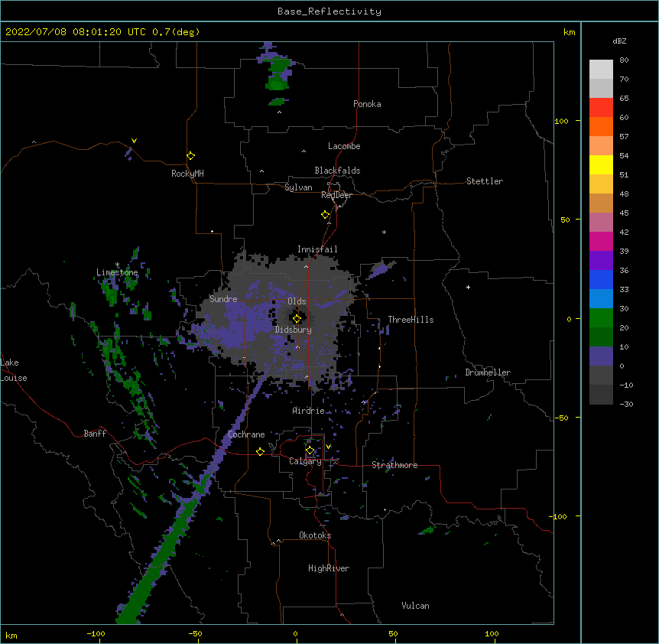
Task: Click the RockyMH town label
Action: click(x=187, y=174)
